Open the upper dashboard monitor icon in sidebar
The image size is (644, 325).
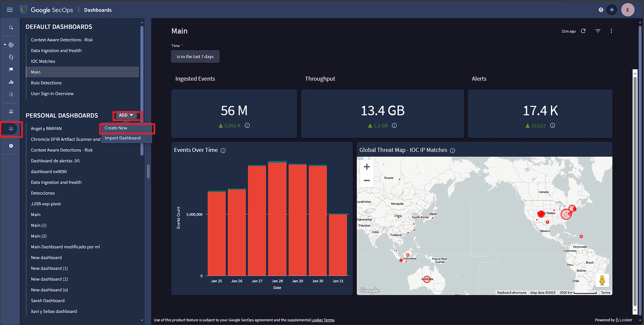click(x=11, y=111)
